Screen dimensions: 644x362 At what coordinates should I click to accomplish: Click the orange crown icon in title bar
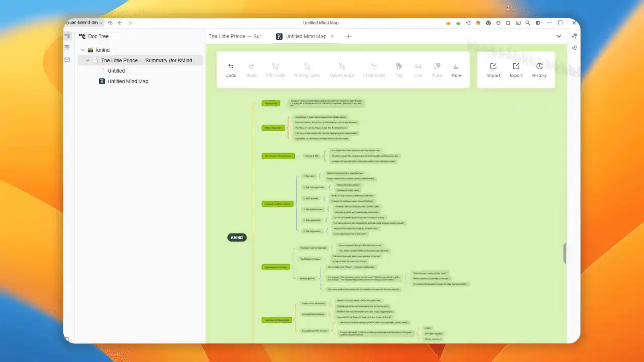click(448, 23)
